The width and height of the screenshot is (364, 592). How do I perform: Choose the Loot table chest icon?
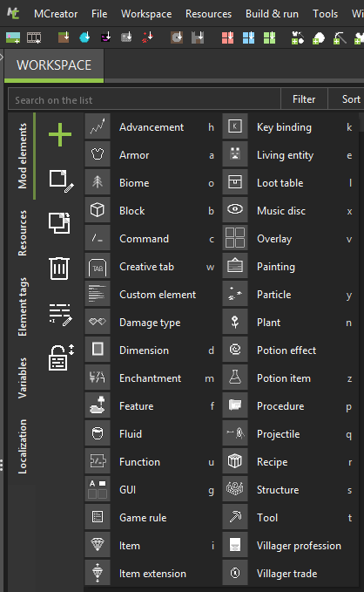(x=235, y=182)
